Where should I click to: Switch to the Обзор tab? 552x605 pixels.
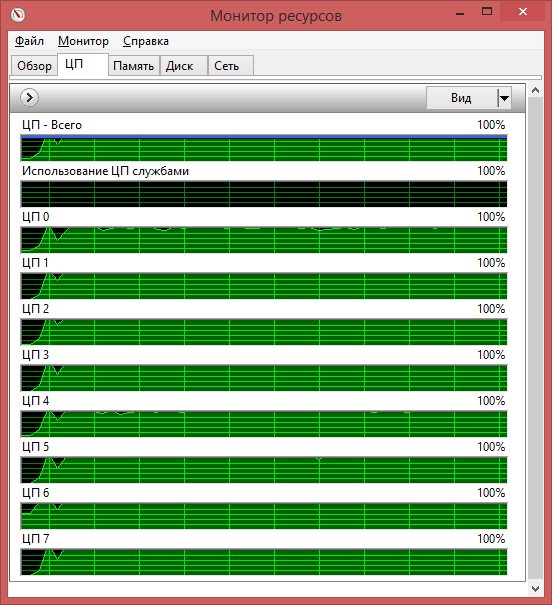(x=34, y=66)
